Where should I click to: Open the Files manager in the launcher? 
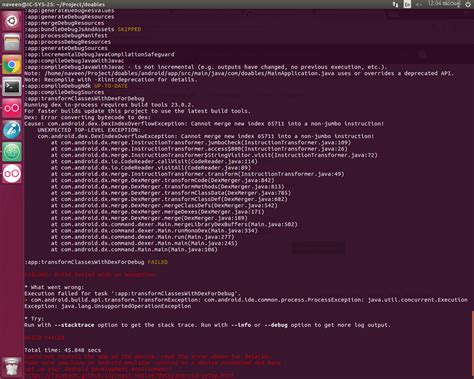click(12, 43)
